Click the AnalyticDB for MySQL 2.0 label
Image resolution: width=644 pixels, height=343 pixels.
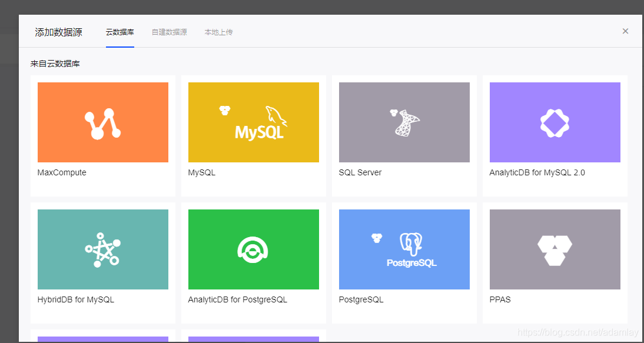[x=537, y=173]
